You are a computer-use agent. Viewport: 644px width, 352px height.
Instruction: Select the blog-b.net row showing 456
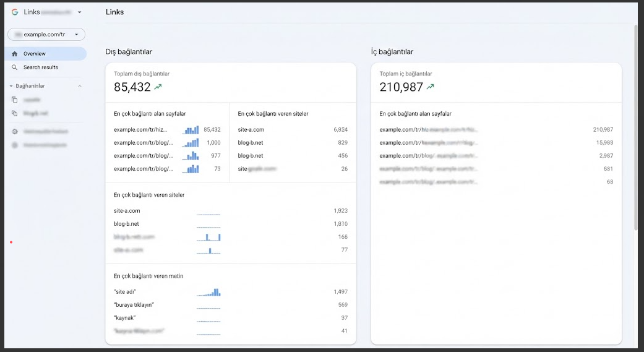(x=293, y=156)
